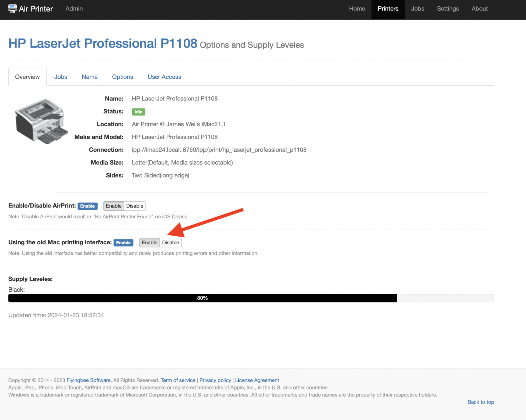Switch to the Jobs tab below heading
The height and width of the screenshot is (420, 526).
tap(61, 77)
